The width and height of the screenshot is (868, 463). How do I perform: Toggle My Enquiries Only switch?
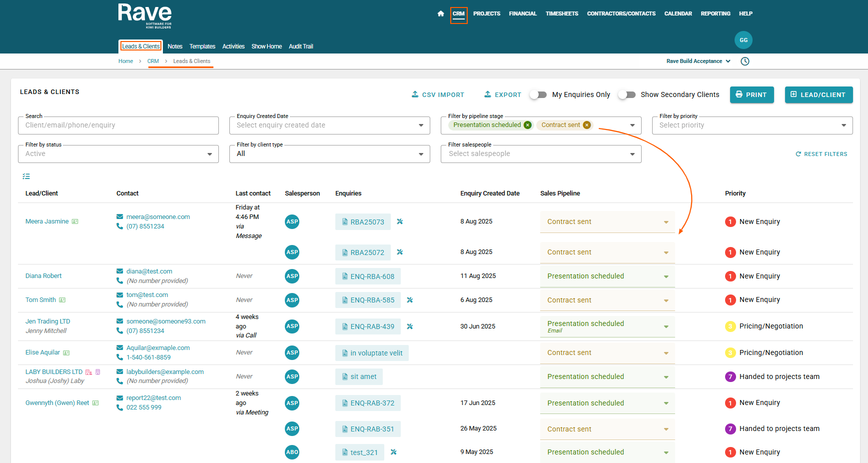pos(538,94)
